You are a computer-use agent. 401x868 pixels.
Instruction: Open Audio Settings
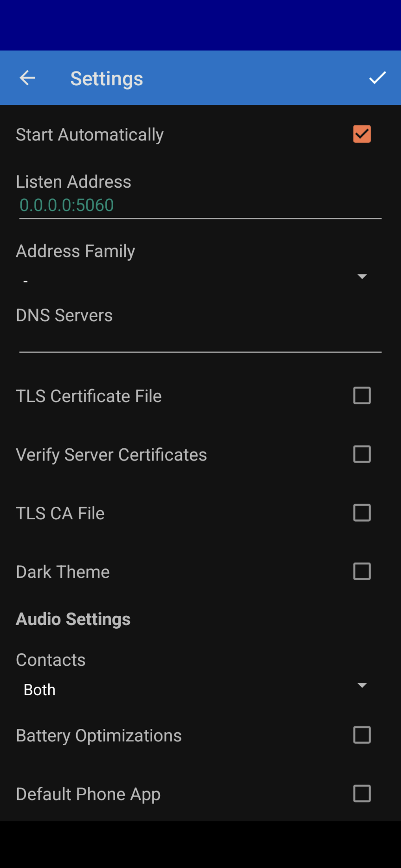pyautogui.click(x=73, y=619)
